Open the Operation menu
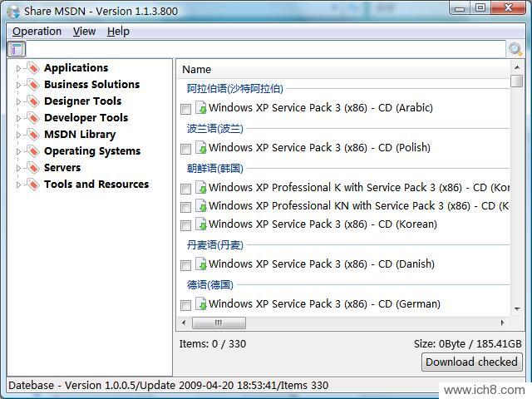 (x=37, y=32)
